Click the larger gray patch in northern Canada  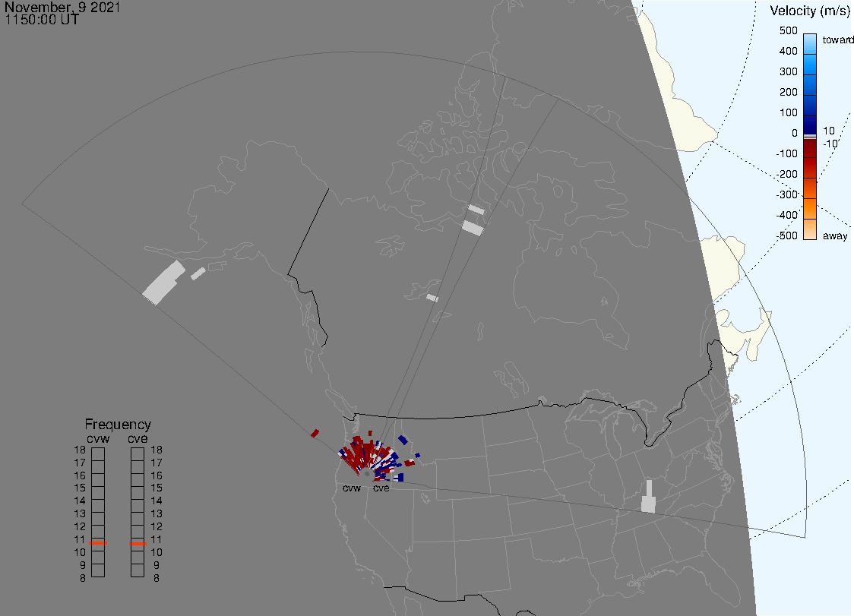pos(473,228)
